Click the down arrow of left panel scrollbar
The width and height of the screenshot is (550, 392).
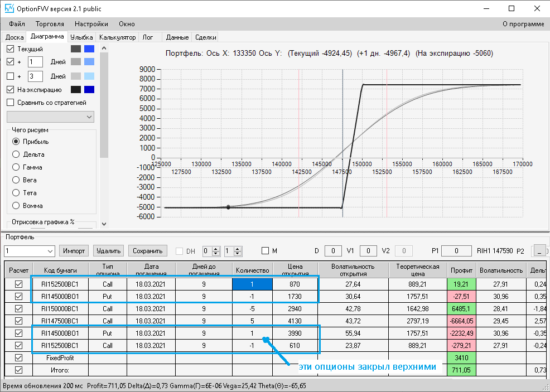click(x=104, y=224)
